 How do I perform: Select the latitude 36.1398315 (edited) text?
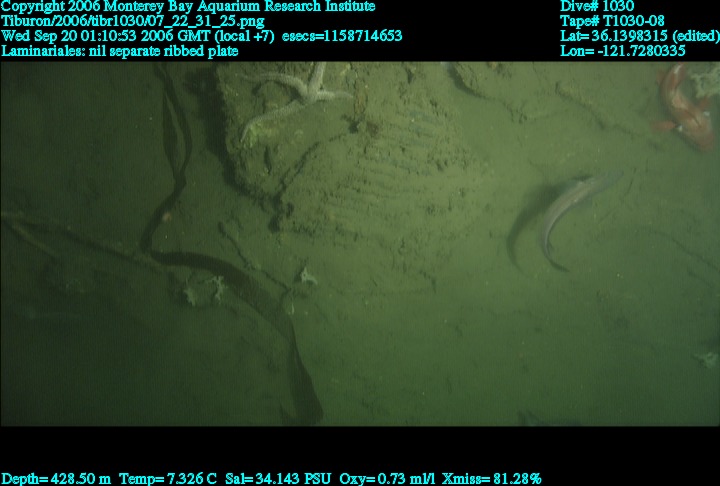[x=640, y=36]
